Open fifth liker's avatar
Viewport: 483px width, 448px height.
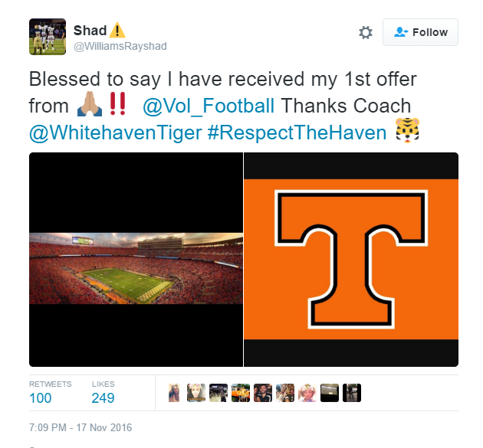[263, 393]
